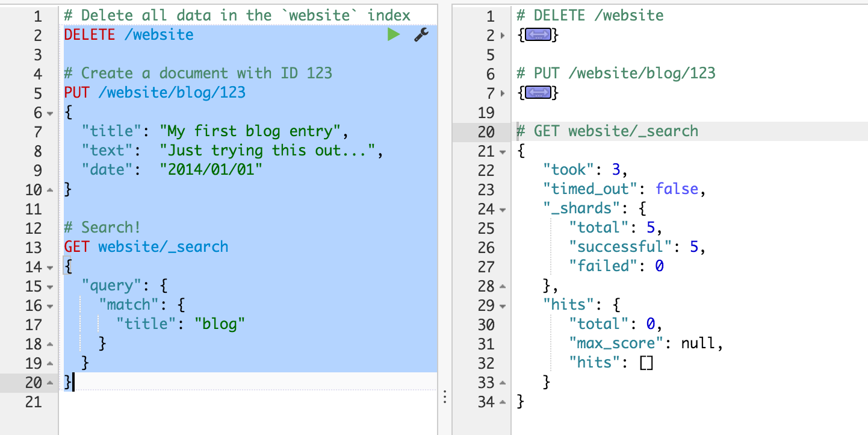The width and height of the screenshot is (868, 435).
Task: Fold the "hits" object in response
Action: click(x=503, y=305)
